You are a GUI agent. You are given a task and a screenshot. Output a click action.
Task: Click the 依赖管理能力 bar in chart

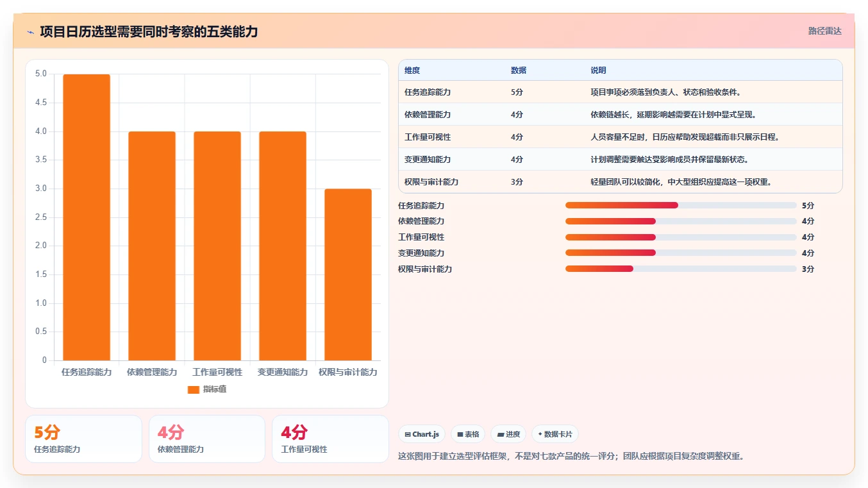152,246
